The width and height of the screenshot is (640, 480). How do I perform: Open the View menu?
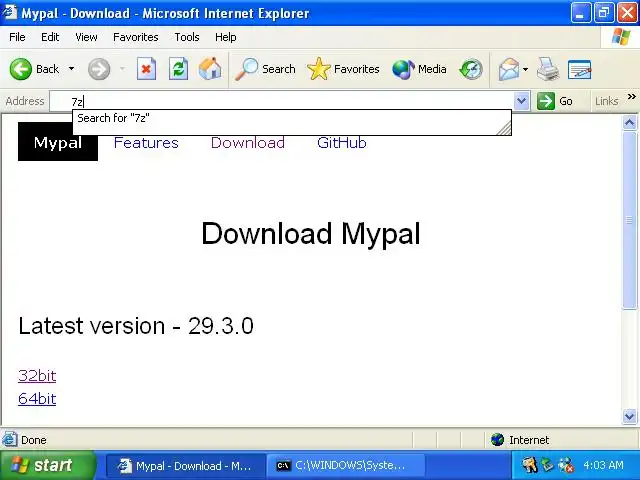click(x=86, y=37)
